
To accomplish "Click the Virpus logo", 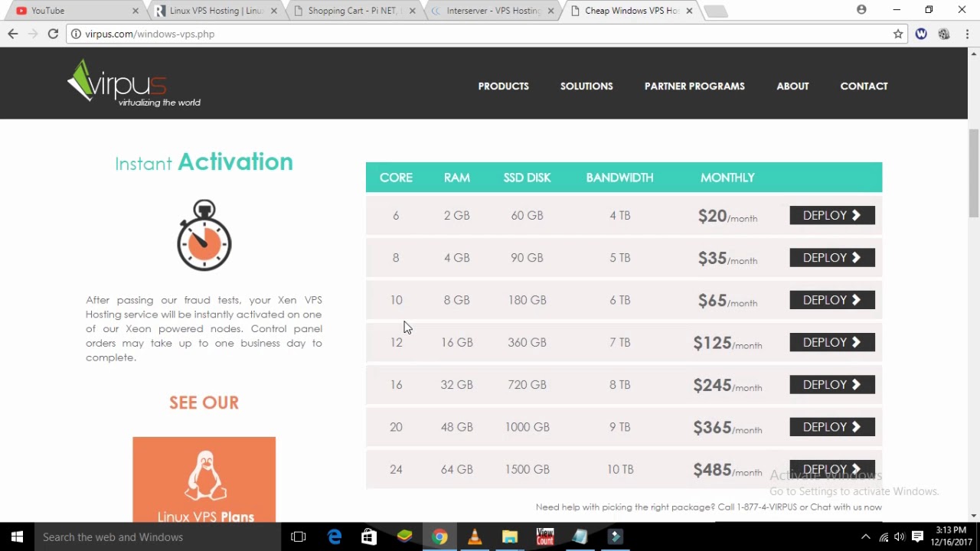I will pos(134,84).
